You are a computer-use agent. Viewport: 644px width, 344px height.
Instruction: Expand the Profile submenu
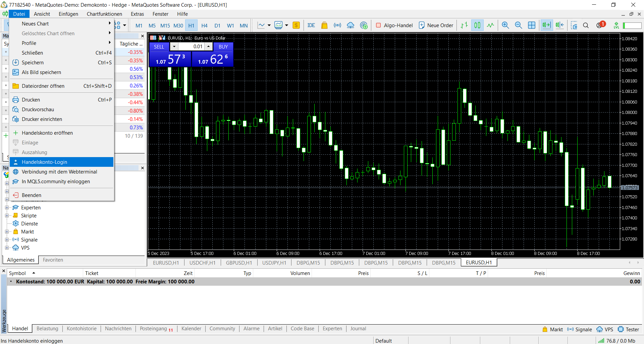62,43
